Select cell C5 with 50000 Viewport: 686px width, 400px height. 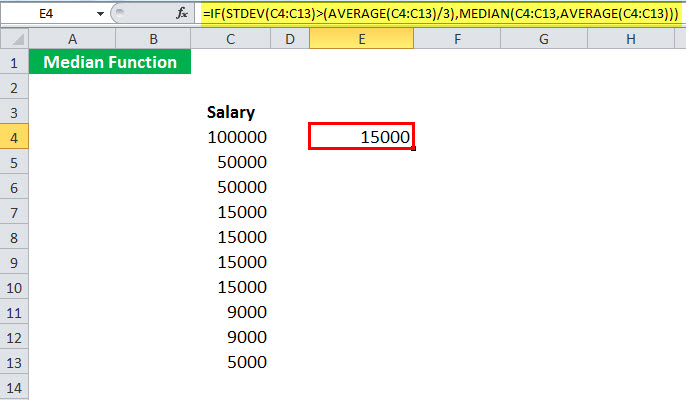tap(231, 162)
